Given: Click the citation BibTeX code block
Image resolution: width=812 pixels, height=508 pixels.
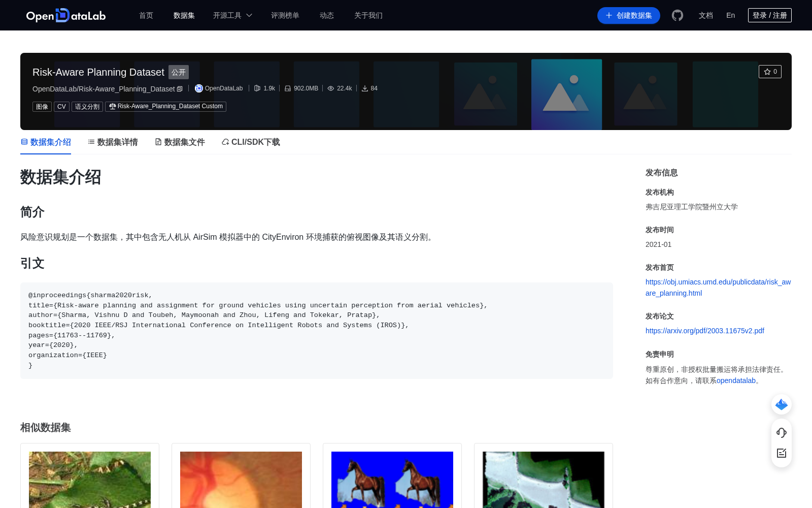Looking at the screenshot, I should pyautogui.click(x=317, y=330).
